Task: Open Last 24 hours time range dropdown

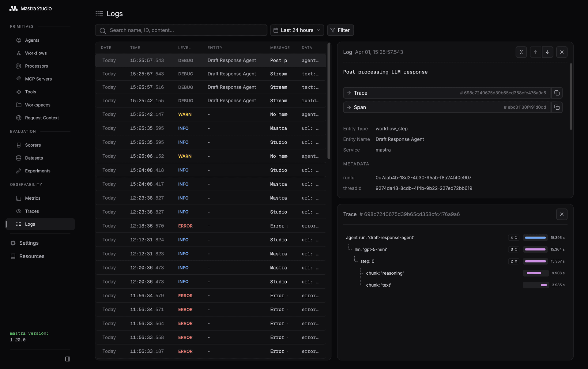Action: click(x=297, y=30)
